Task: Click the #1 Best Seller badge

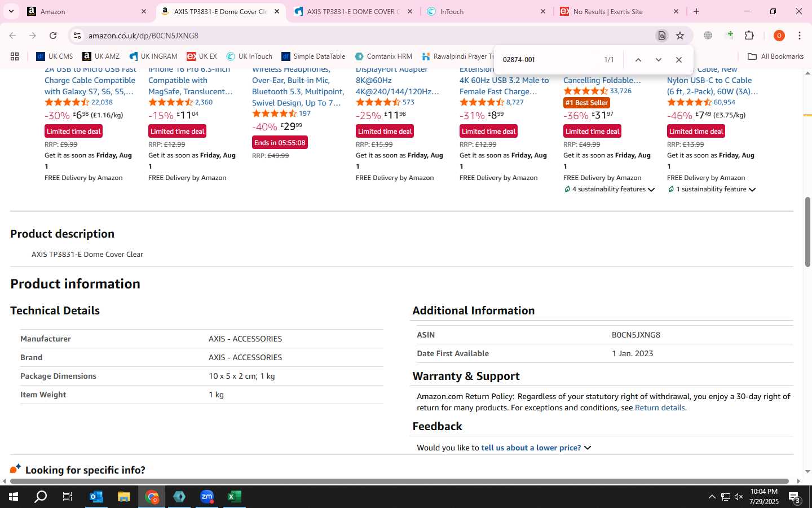Action: click(586, 103)
